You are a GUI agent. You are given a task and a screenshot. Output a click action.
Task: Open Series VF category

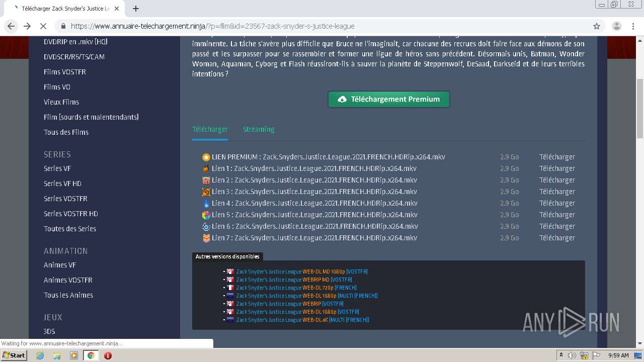(x=57, y=168)
